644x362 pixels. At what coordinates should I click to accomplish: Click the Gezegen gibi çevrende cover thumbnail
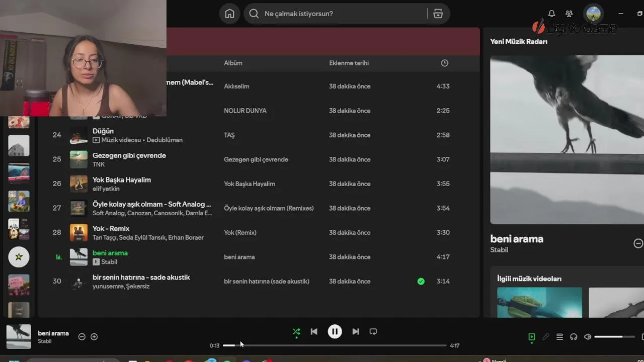pyautogui.click(x=78, y=159)
